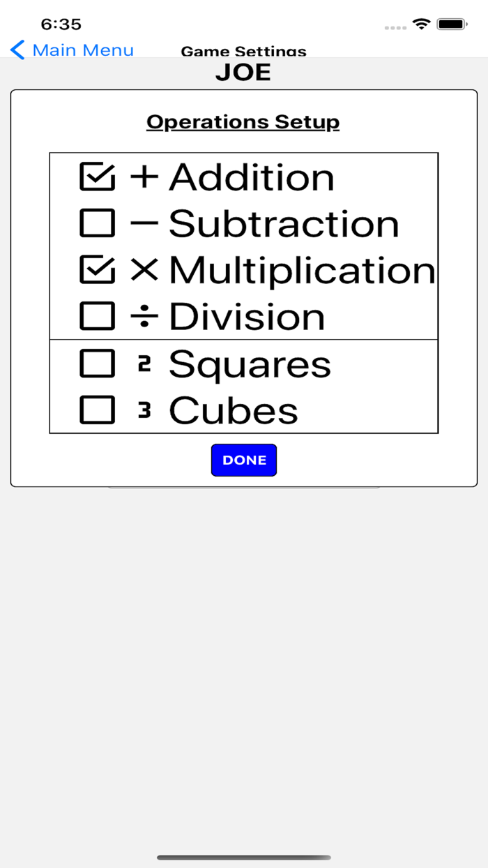Click the Game Settings title
Image resolution: width=488 pixels, height=868 pixels.
tap(243, 51)
